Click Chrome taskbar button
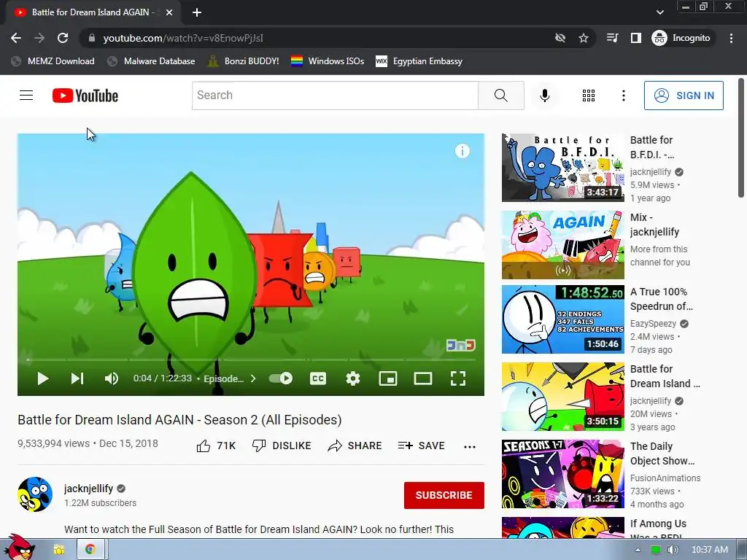Screen dimensions: 747x560 click(x=90, y=550)
